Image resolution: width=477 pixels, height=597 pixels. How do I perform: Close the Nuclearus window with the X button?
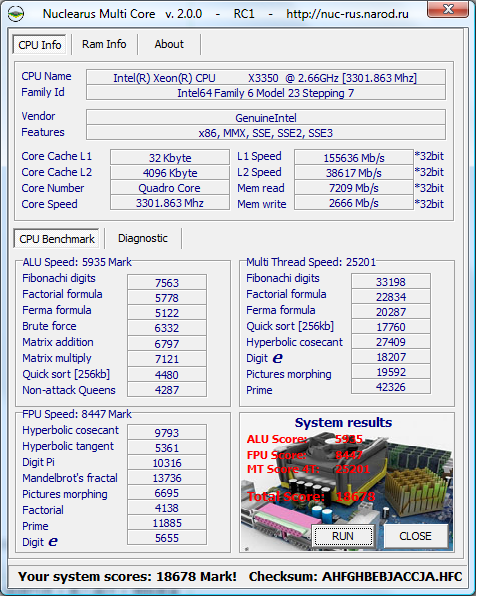pyautogui.click(x=448, y=9)
